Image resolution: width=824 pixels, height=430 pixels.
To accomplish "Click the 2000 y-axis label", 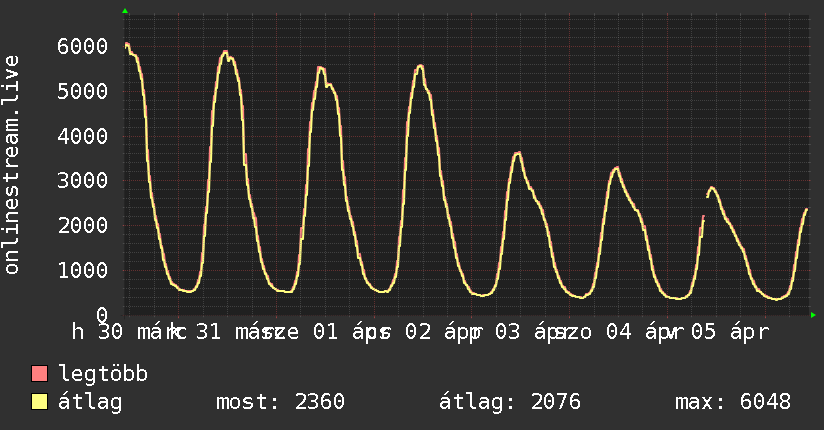I will click(x=83, y=226).
